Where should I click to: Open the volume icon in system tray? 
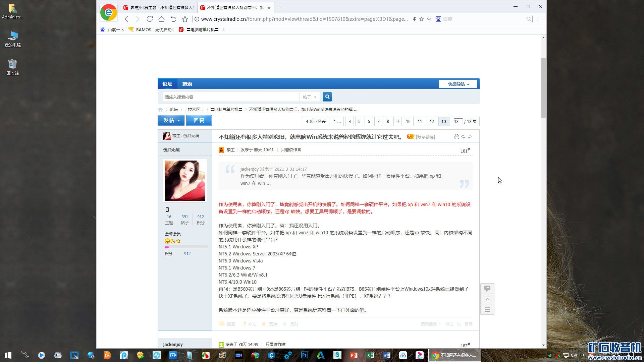(x=574, y=355)
